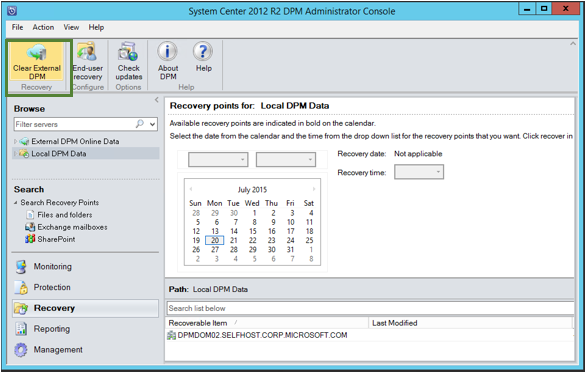Switch to the Reporting workspace
Image resolution: width=587 pixels, height=376 pixels.
pyautogui.click(x=52, y=329)
